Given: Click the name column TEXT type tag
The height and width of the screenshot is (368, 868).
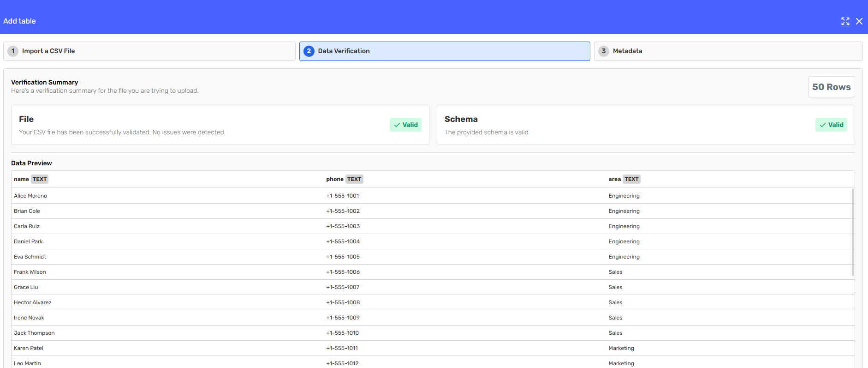Looking at the screenshot, I should click(40, 179).
